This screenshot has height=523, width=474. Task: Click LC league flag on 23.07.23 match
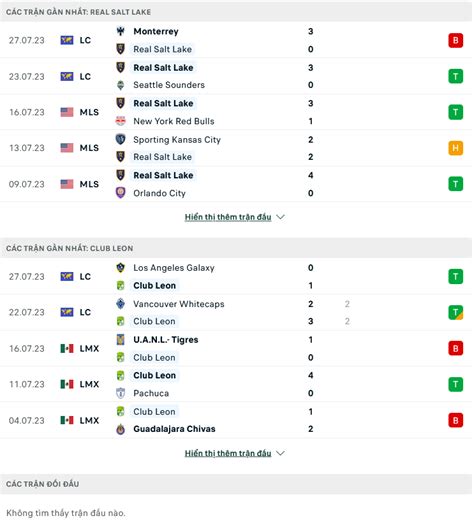(67, 76)
